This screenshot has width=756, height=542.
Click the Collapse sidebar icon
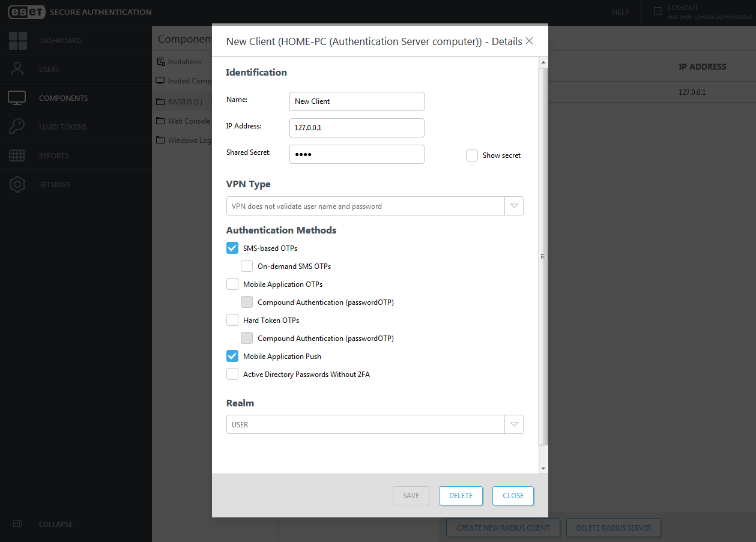(x=17, y=524)
